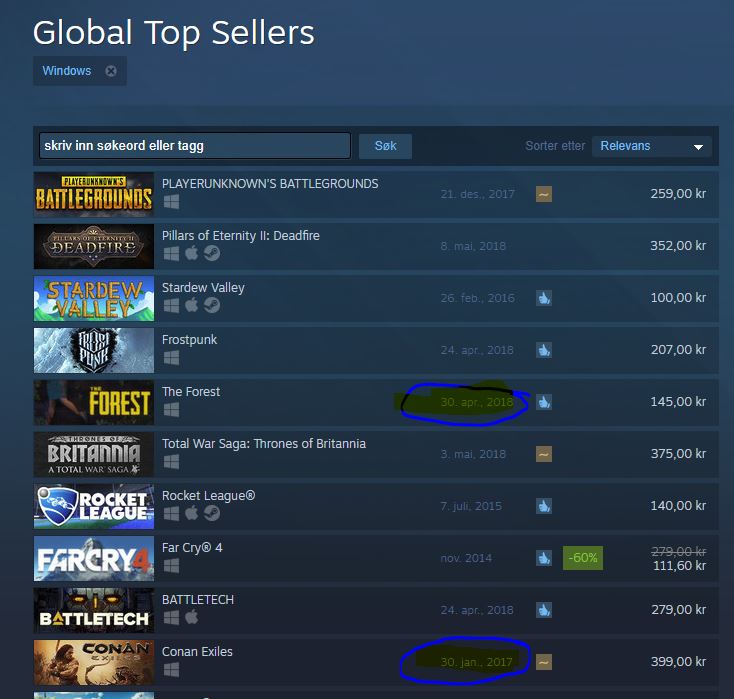The height and width of the screenshot is (699, 734).
Task: Click the sort dropdown arrow
Action: tap(698, 147)
